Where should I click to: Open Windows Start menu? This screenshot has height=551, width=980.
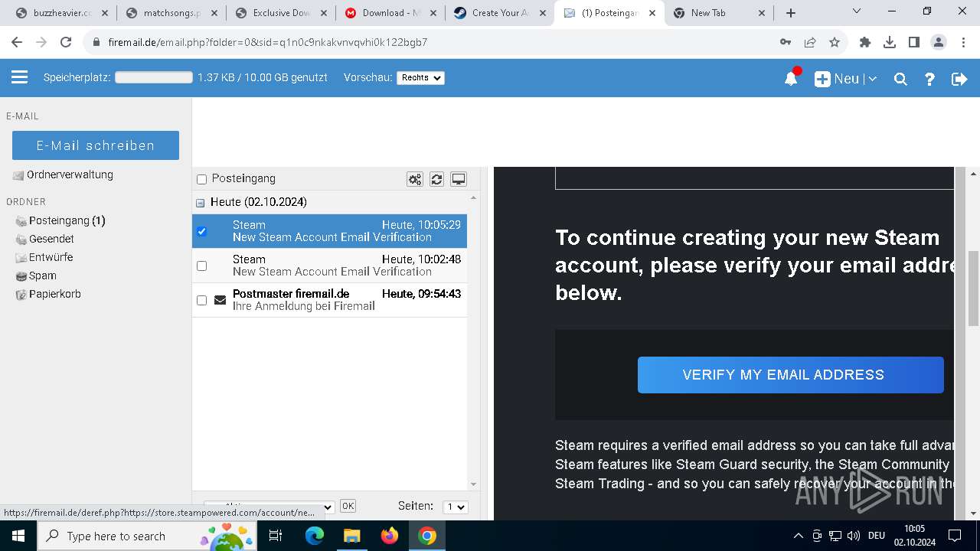pos(18,536)
